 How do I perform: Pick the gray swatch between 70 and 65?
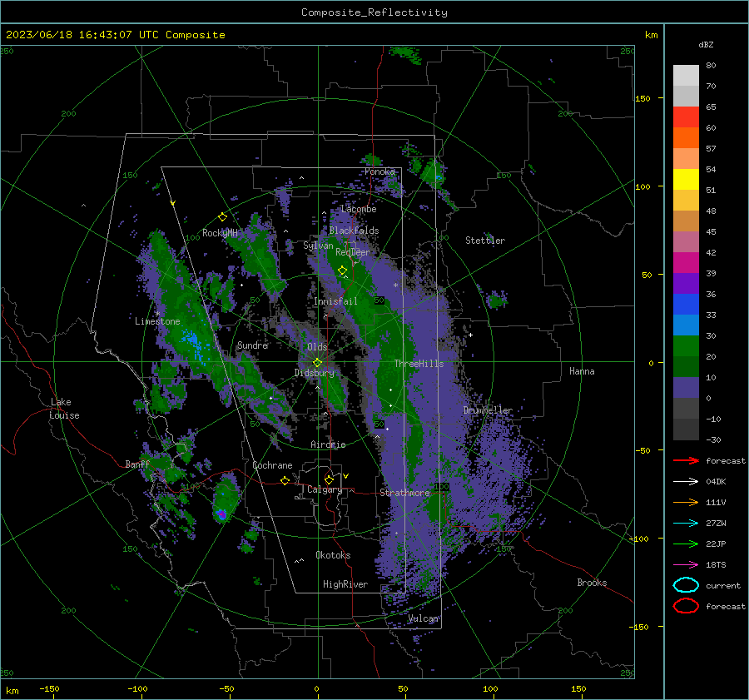[686, 97]
